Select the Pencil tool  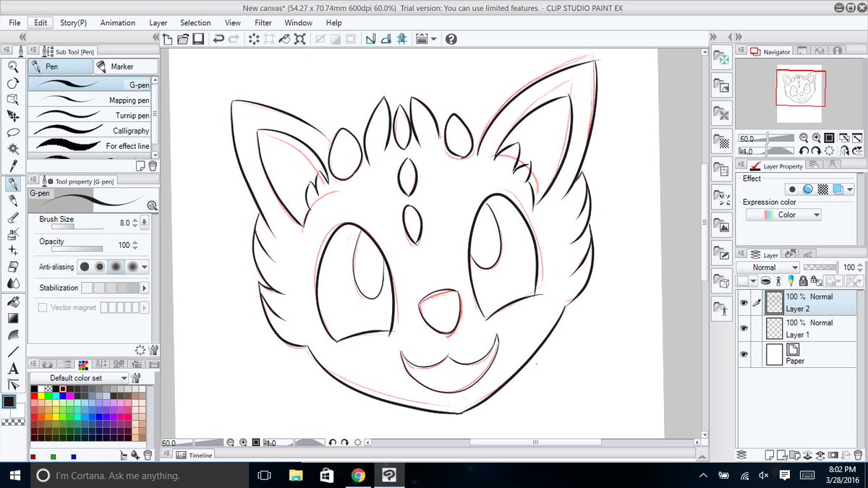12,201
